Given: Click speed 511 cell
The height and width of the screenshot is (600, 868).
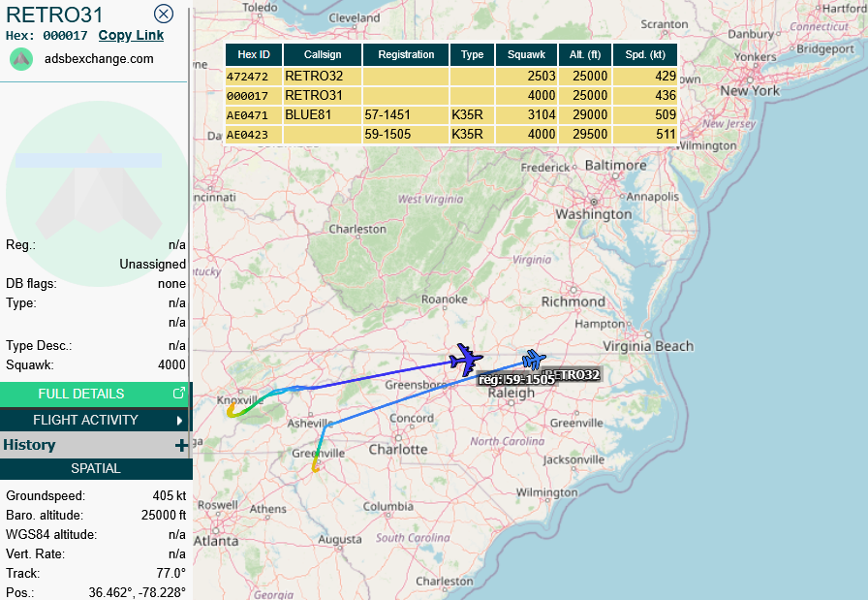Looking at the screenshot, I should tap(645, 135).
